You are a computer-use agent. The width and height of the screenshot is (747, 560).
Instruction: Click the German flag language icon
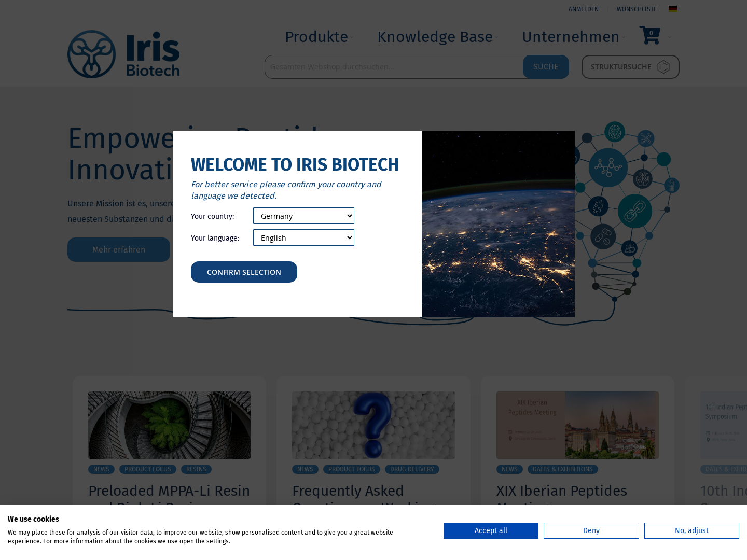point(673,9)
